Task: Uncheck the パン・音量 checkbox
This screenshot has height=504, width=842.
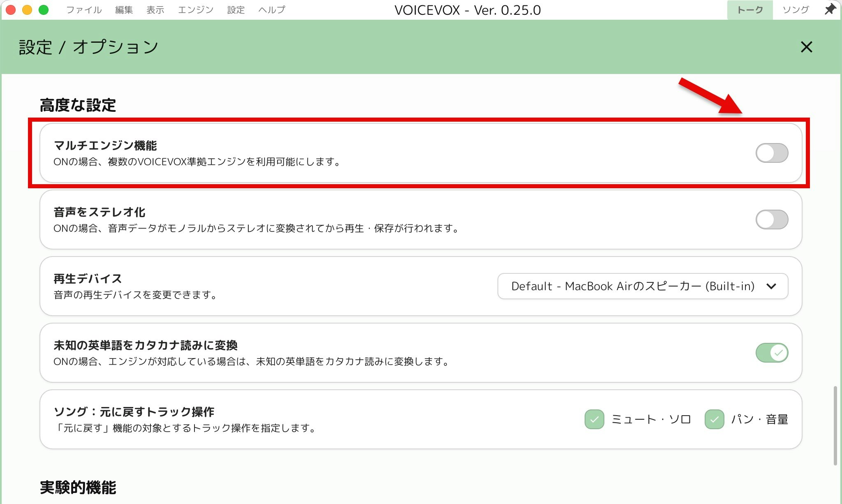Action: click(714, 419)
